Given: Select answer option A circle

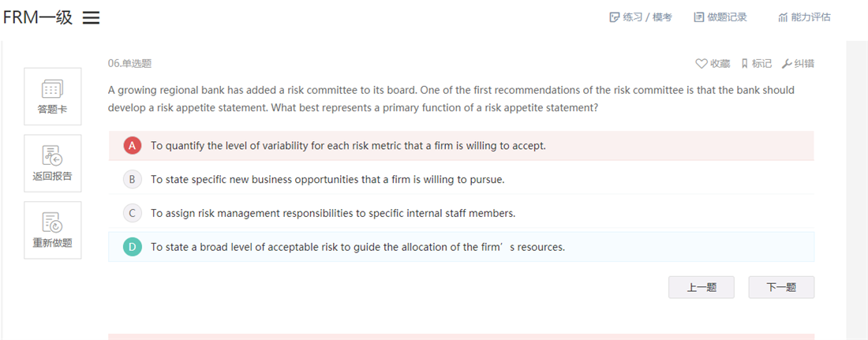Looking at the screenshot, I should 132,146.
